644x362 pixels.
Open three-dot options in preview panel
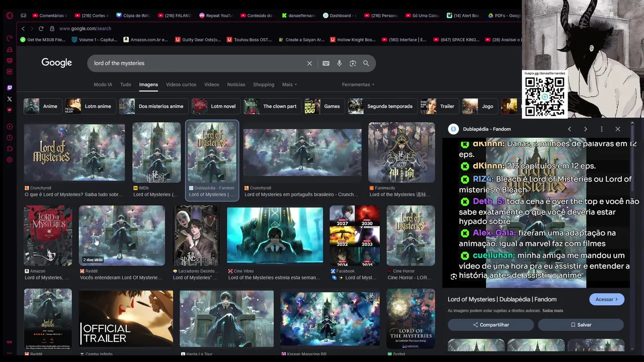(x=601, y=129)
